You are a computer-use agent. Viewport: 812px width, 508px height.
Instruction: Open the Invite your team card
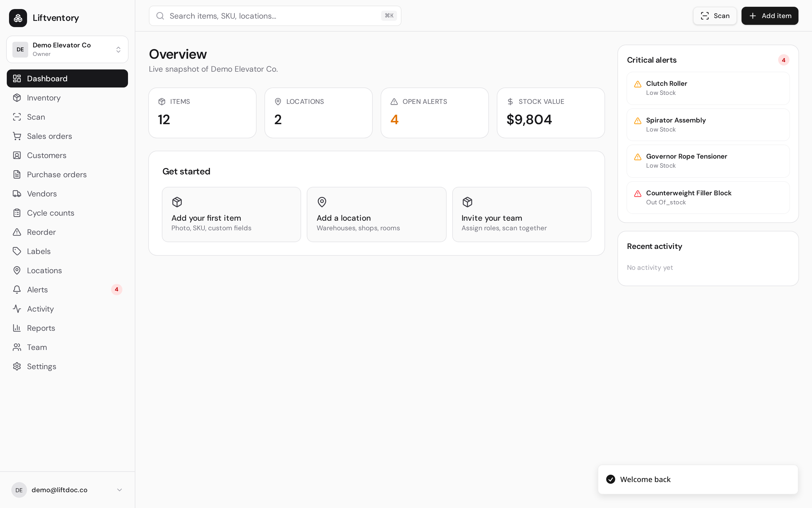(522, 214)
